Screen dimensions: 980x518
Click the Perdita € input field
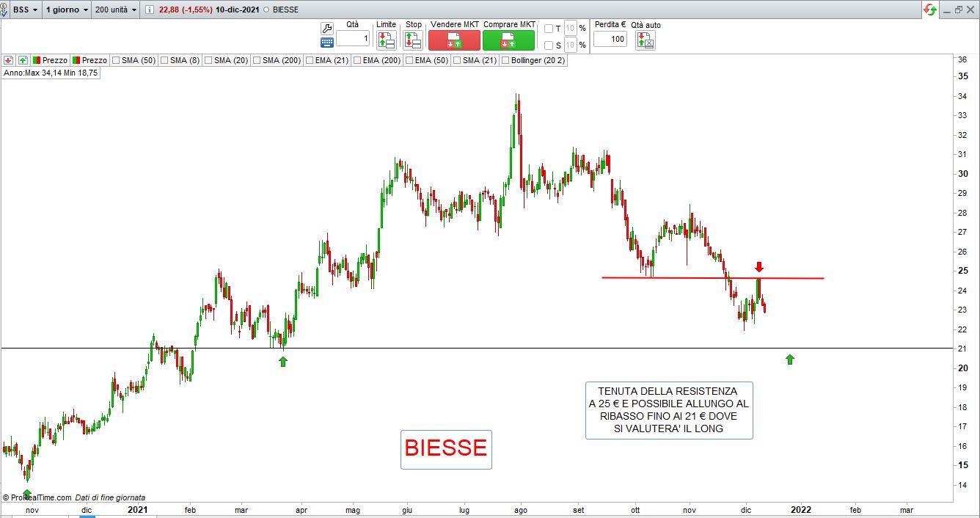point(610,40)
